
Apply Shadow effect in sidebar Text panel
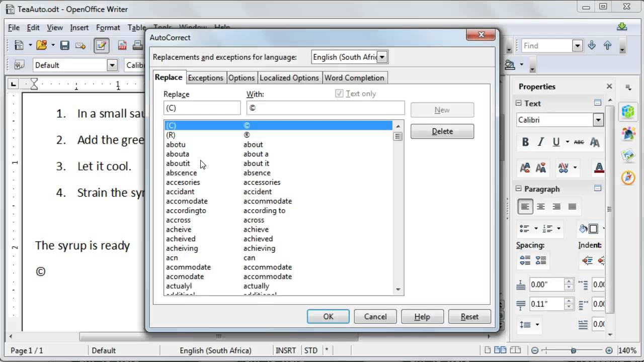[x=595, y=142]
